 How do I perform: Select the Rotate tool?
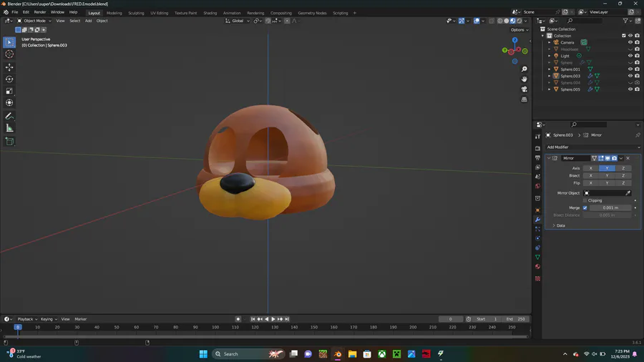[9, 79]
